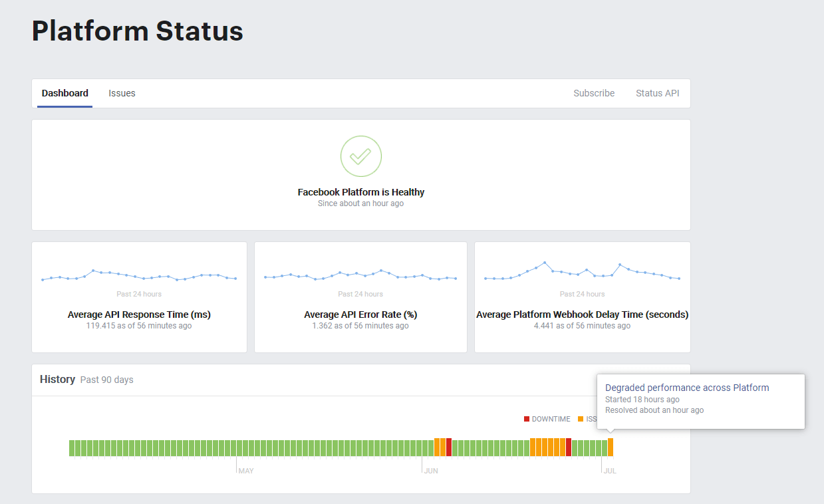Image resolution: width=824 pixels, height=504 pixels.
Task: Click the 'Average API Response Time (ms)' title
Action: tap(139, 315)
